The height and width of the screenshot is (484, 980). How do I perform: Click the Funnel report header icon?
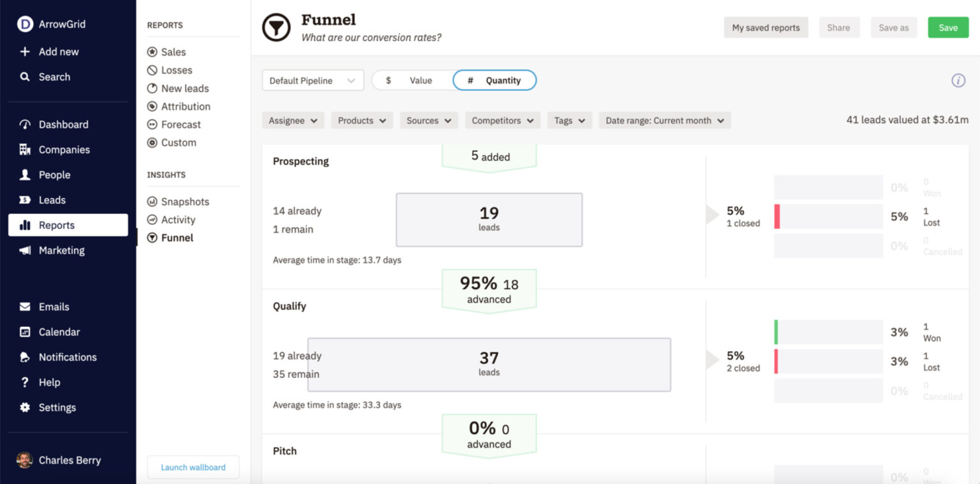pyautogui.click(x=276, y=28)
